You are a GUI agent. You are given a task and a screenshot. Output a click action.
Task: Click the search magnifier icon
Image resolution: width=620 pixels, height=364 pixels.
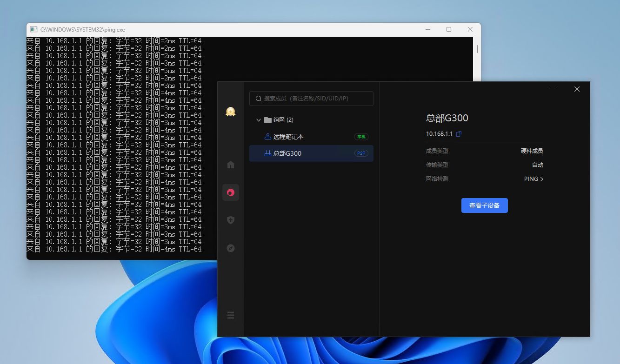coord(259,99)
